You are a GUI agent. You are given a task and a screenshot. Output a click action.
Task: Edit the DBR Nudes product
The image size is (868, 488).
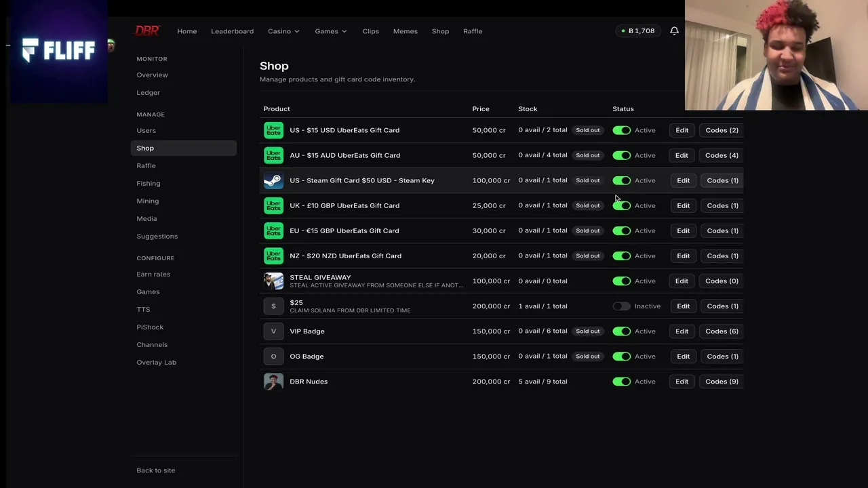tap(682, 381)
